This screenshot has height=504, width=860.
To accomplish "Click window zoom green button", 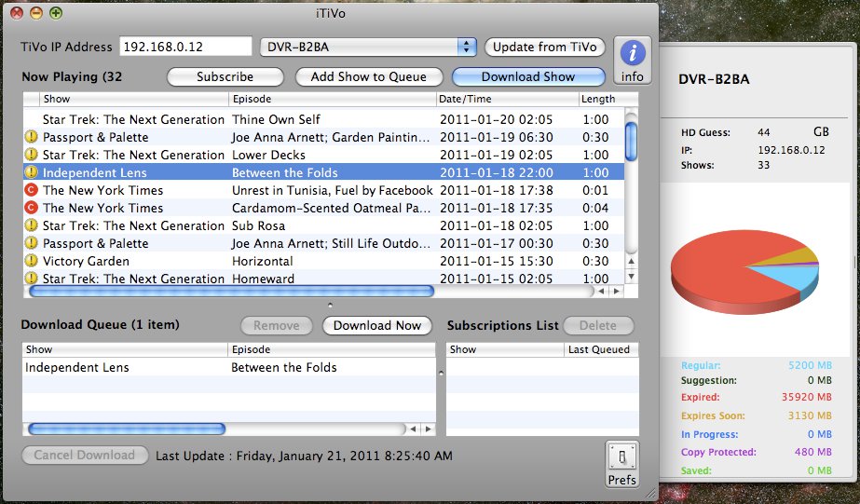I will tap(56, 13).
